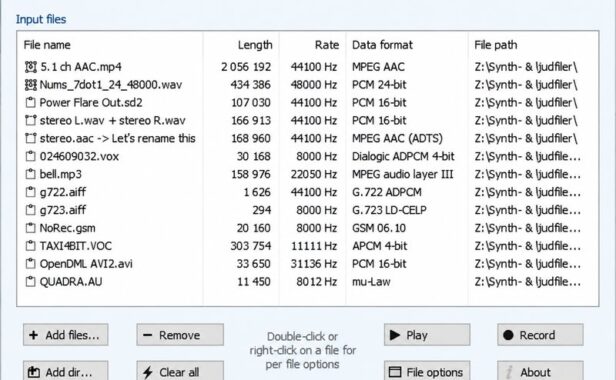Click the Nums_7dot1_24_48000.wav multichannel icon

[31, 85]
